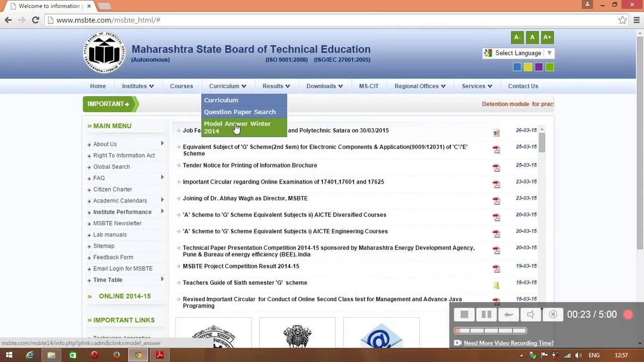Reset font size with A button
The width and height of the screenshot is (644, 362).
pyautogui.click(x=532, y=37)
